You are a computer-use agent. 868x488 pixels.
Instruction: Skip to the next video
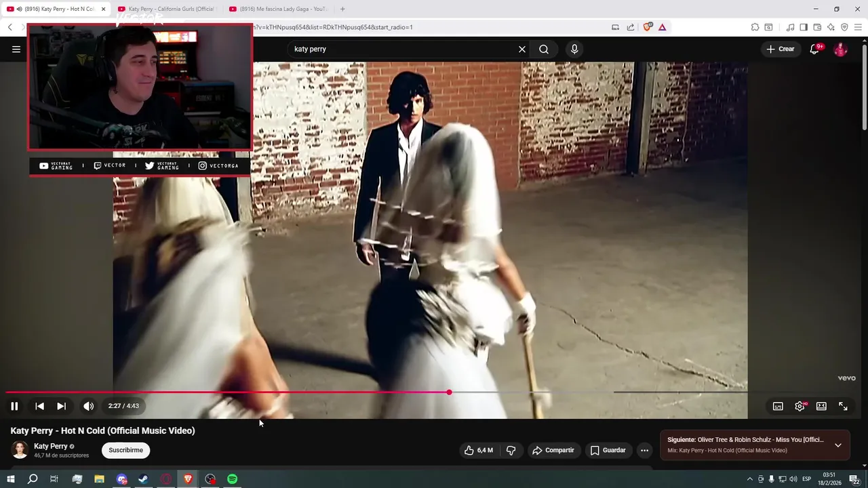click(61, 406)
